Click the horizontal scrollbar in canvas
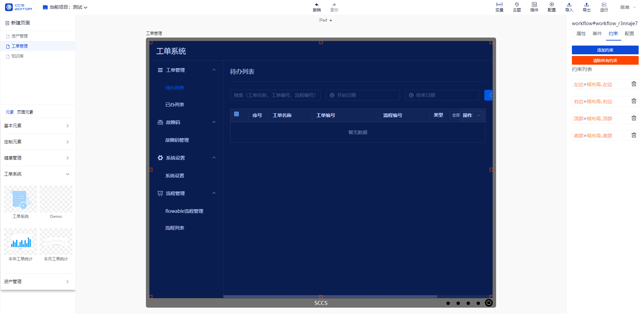Image resolution: width=644 pixels, height=314 pixels. click(x=330, y=297)
